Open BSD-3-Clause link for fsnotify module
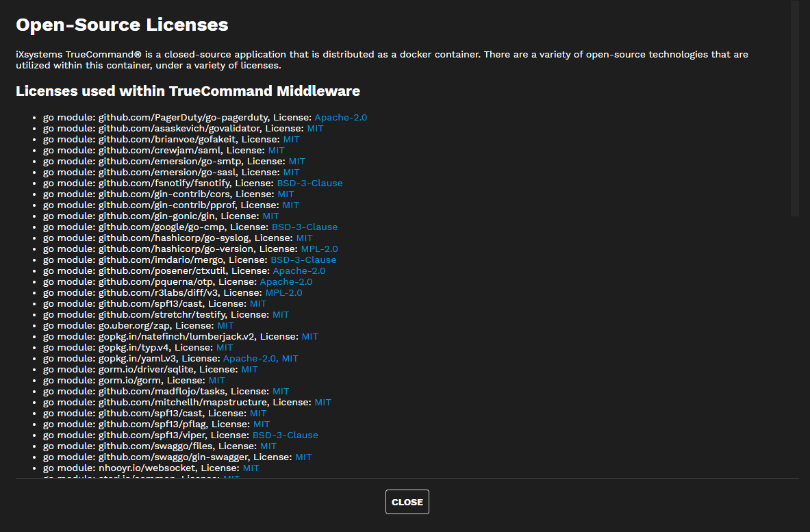 tap(309, 183)
